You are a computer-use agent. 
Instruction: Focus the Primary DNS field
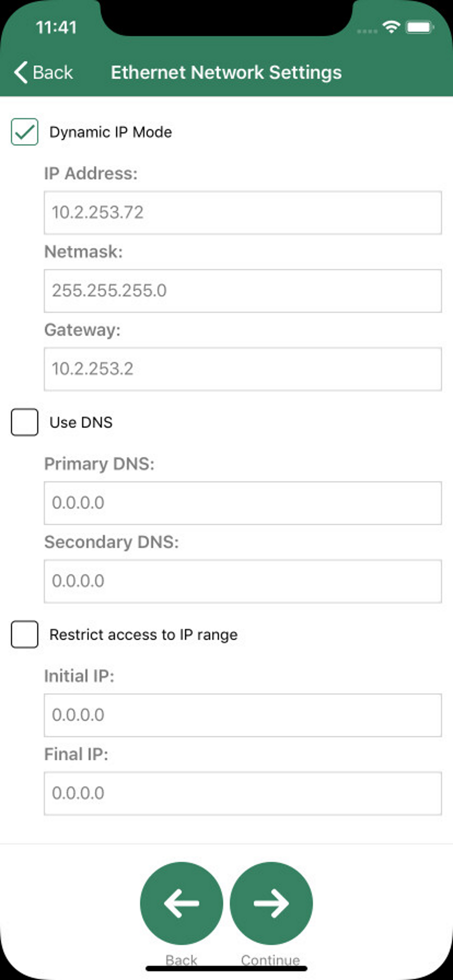243,503
